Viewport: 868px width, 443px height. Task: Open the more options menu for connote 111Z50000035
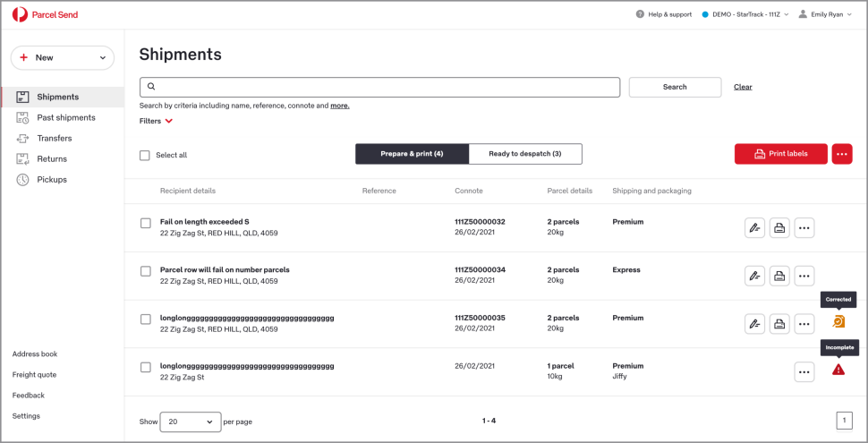tap(804, 324)
